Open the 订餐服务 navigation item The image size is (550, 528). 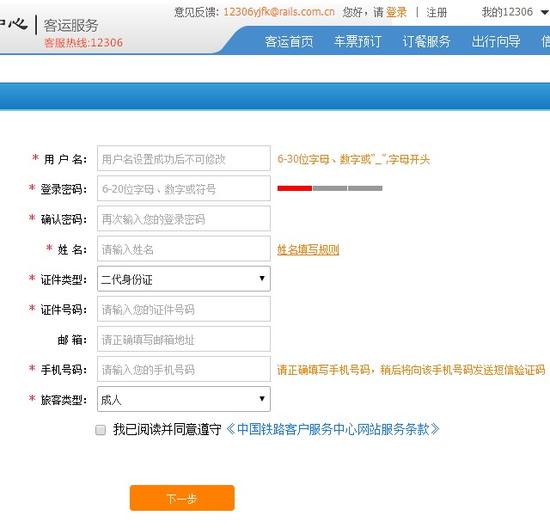point(426,41)
